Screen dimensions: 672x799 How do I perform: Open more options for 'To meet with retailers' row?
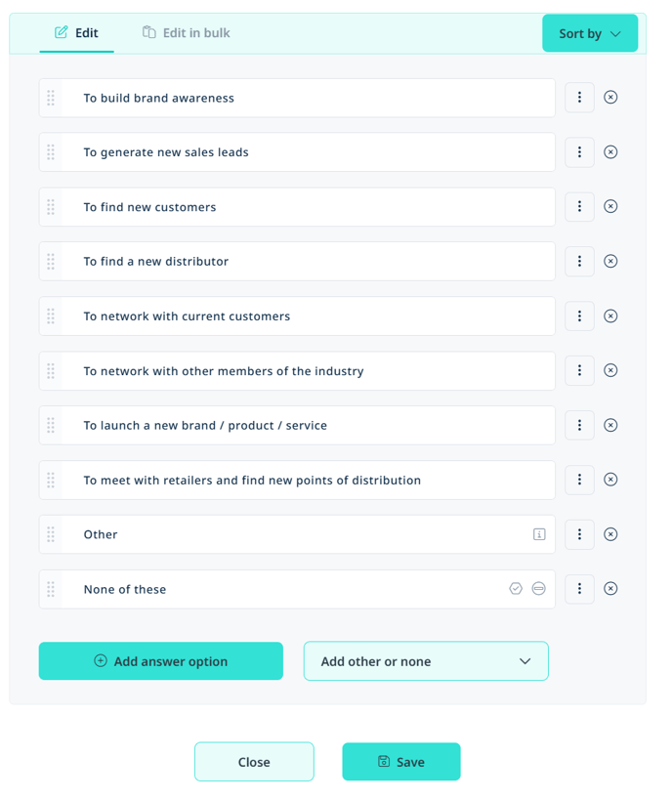[x=579, y=480]
